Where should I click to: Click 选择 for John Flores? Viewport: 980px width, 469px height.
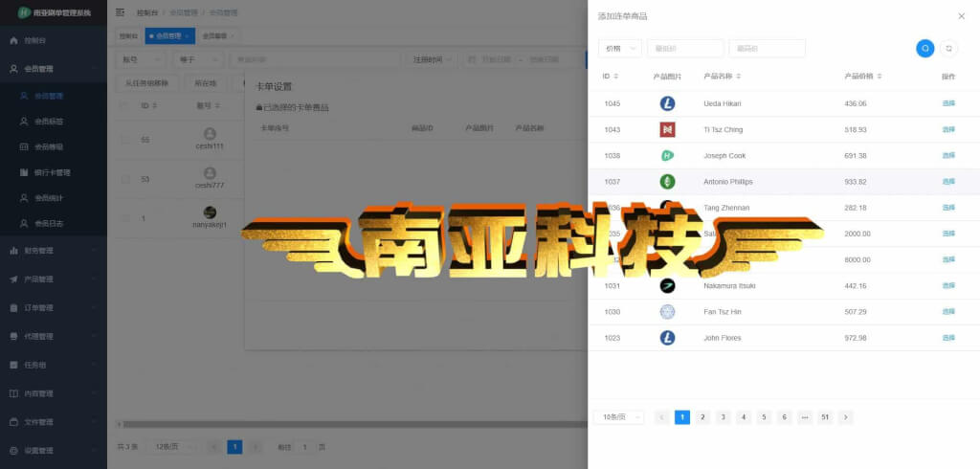click(x=948, y=338)
